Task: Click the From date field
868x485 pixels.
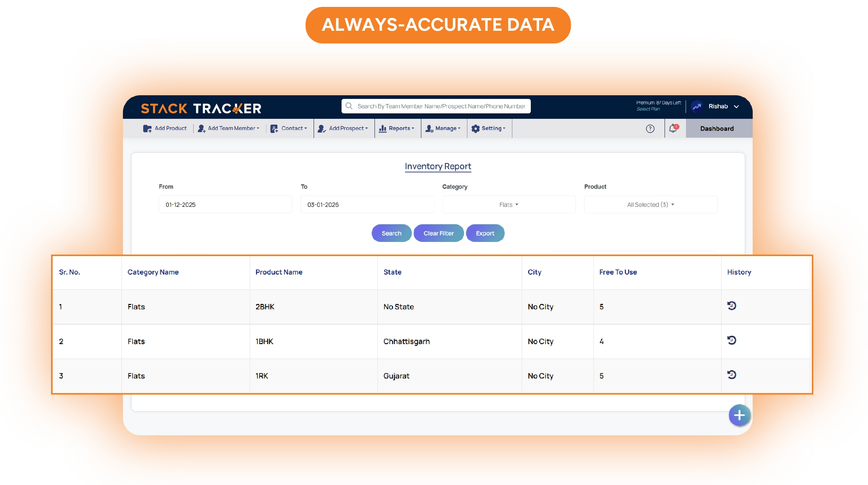Action: pyautogui.click(x=225, y=205)
